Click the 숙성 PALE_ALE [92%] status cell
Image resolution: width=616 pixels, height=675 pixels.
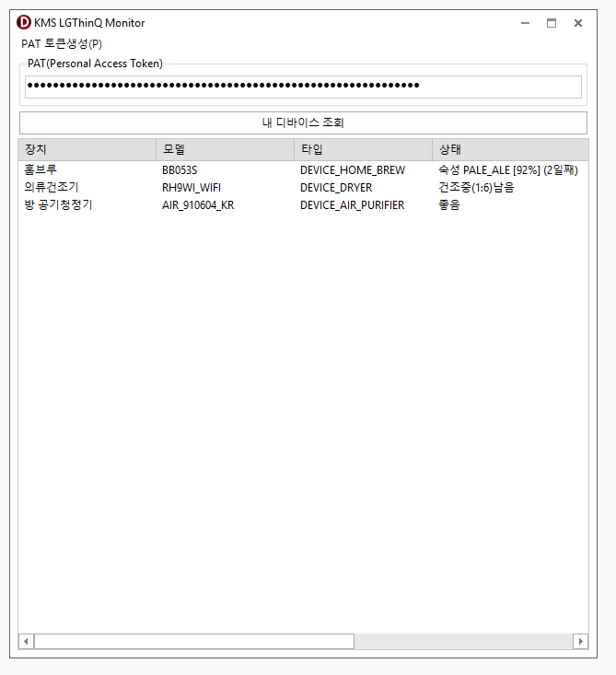point(508,170)
